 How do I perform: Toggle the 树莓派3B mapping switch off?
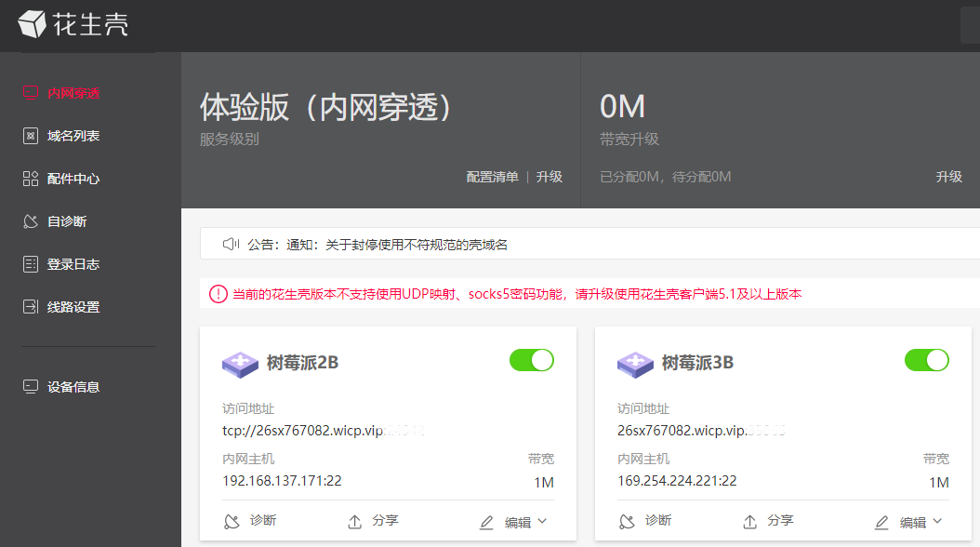[x=927, y=361]
